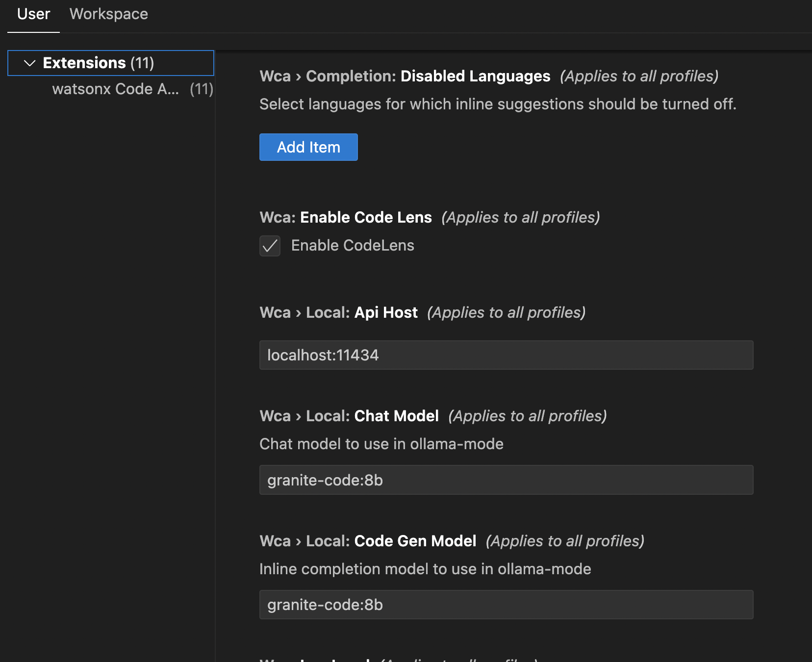Click the Wca Local: Chat Model title
The height and width of the screenshot is (662, 812).
pyautogui.click(x=349, y=416)
